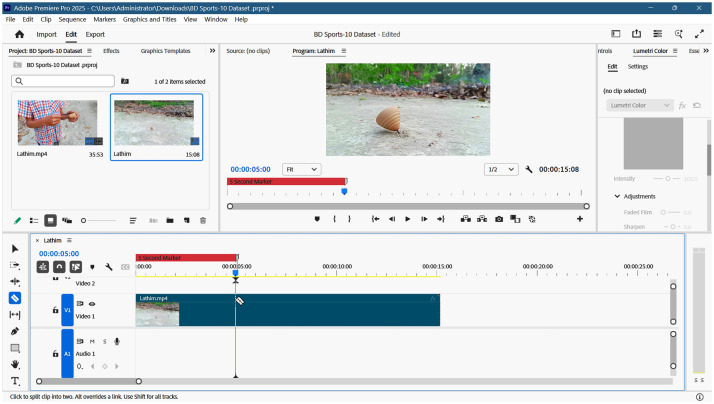714x404 pixels.
Task: Toggle Video 1 track eye visibility
Action: click(92, 304)
